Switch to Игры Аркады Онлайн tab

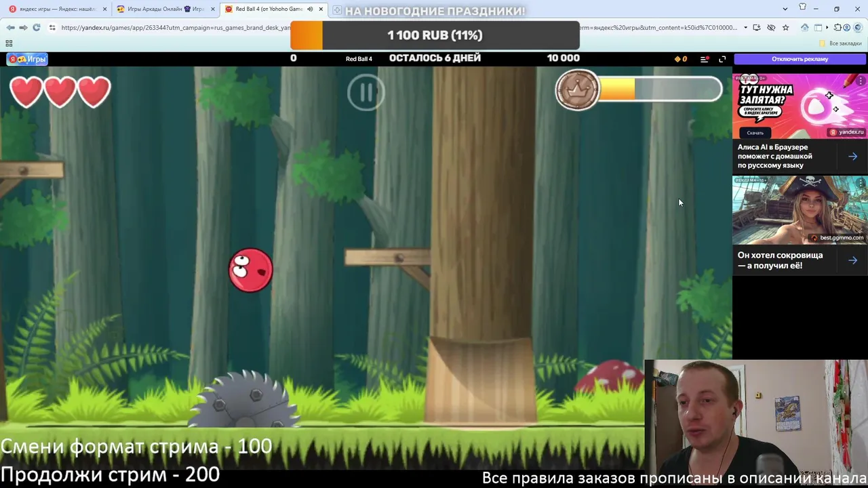(x=165, y=9)
